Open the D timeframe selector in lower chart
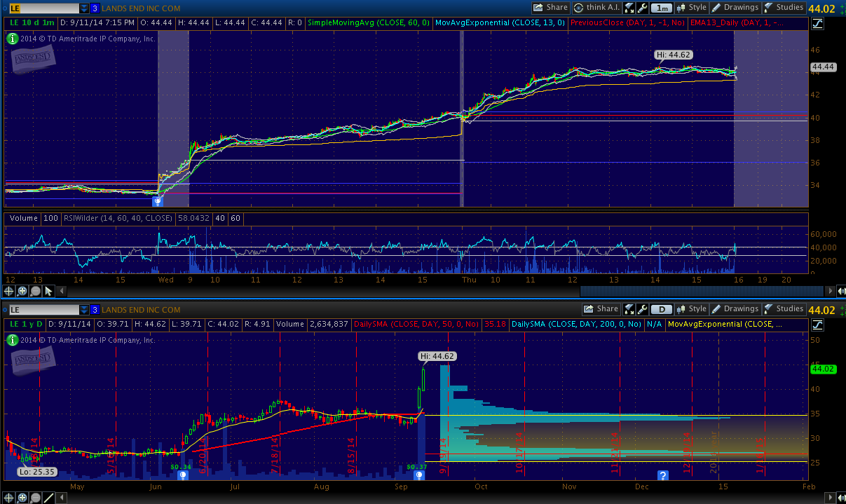 click(661, 309)
